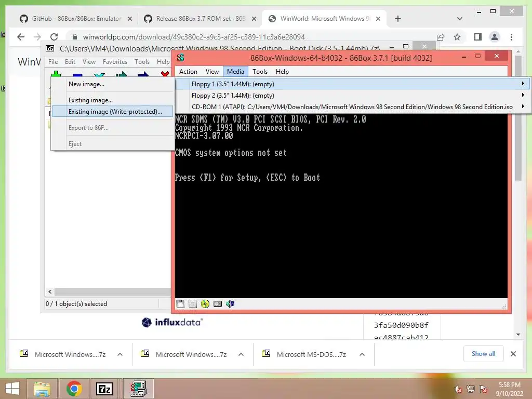Image resolution: width=532 pixels, height=399 pixels.
Task: Open options for first Microsoft Windows download
Action: [120, 354]
